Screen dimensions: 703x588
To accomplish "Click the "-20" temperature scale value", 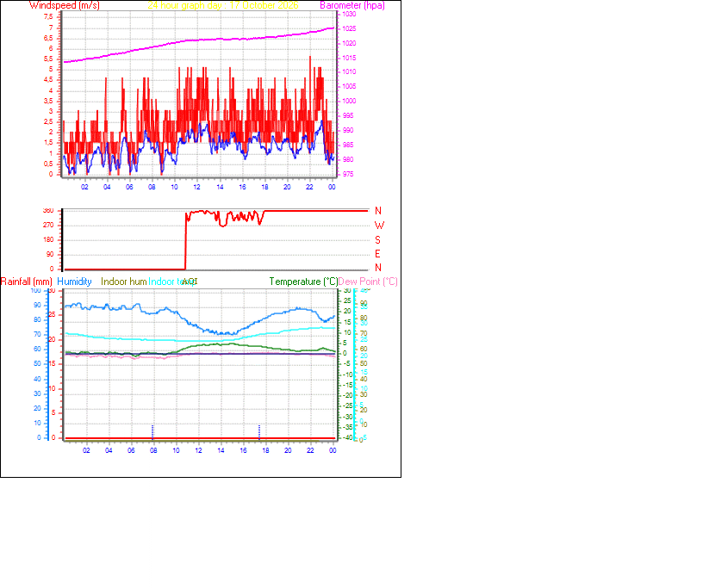I will point(348,395).
